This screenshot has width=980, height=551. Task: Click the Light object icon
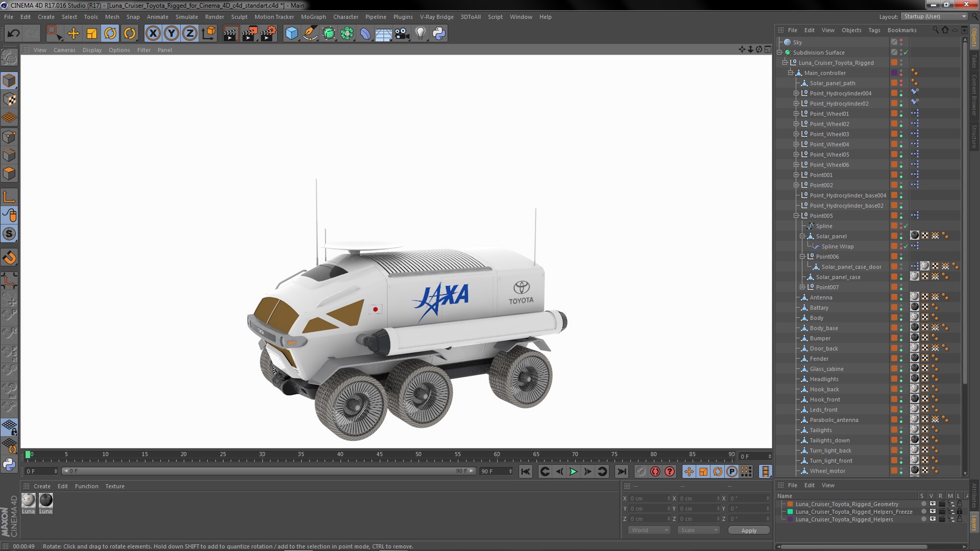[421, 34]
